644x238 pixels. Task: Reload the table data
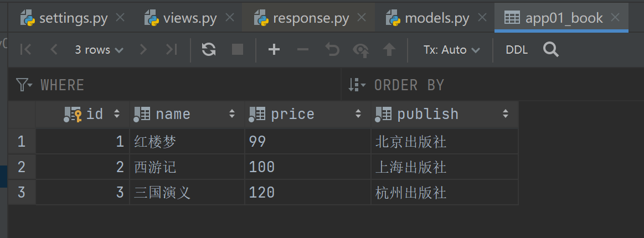tap(209, 50)
